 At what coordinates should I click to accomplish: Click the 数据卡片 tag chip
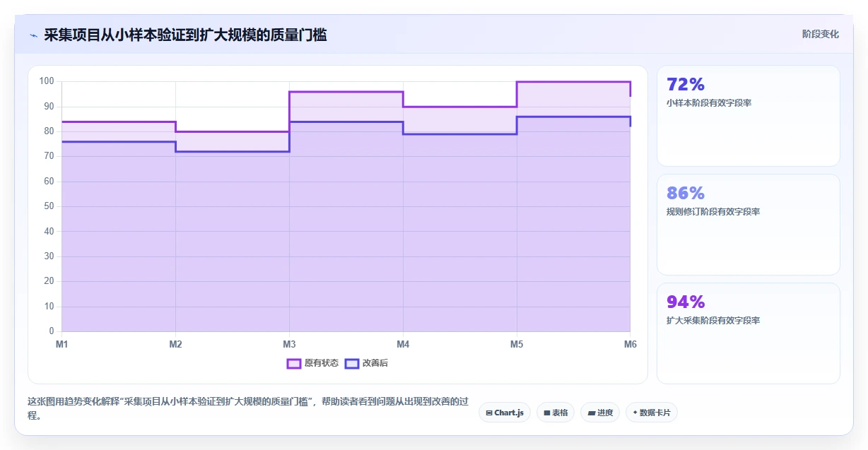(652, 413)
